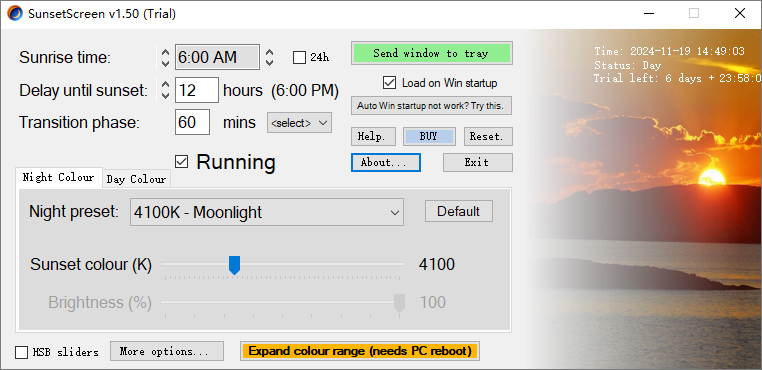Decrease Delay until sunset with down arrow
Image resolution: width=762 pixels, height=370 pixels.
[x=165, y=95]
